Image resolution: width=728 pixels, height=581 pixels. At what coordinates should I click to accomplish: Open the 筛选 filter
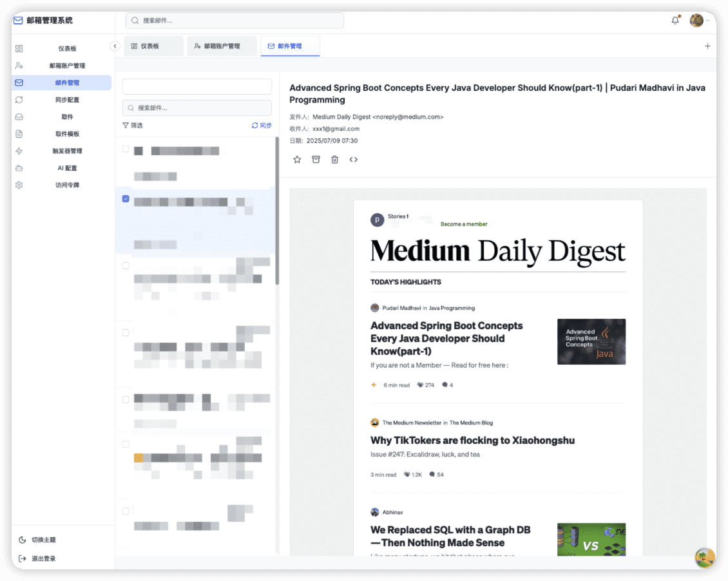(133, 126)
